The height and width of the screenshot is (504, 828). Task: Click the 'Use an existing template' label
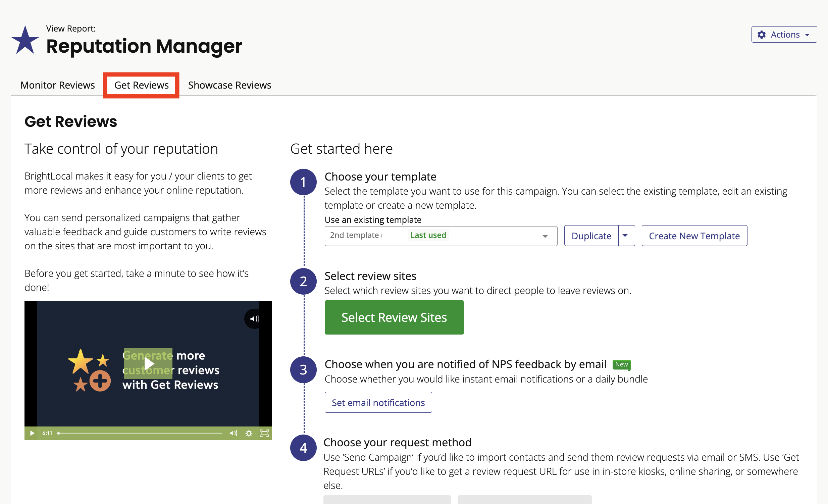[373, 219]
